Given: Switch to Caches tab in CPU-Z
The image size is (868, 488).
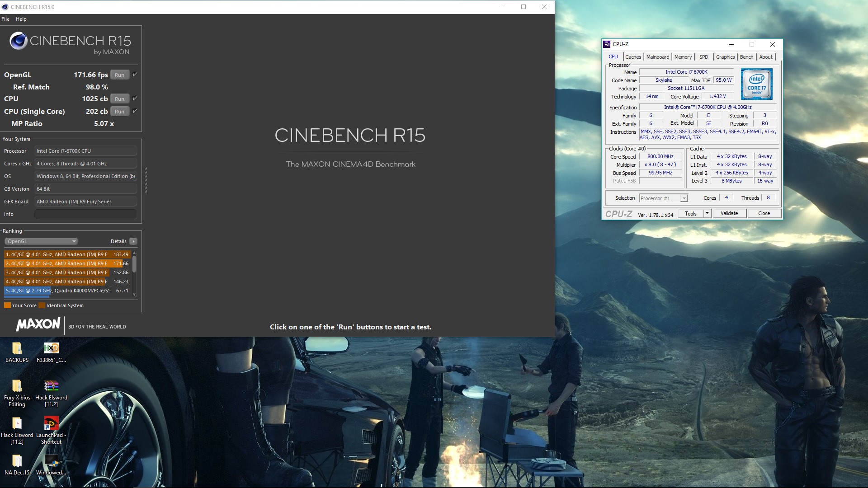Looking at the screenshot, I should [x=633, y=57].
